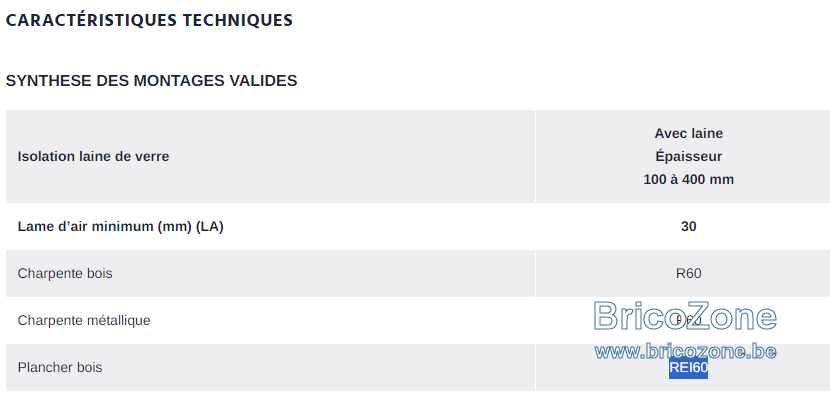The width and height of the screenshot is (830, 395).
Task: Select the Plancher bois row label
Action: point(60,367)
